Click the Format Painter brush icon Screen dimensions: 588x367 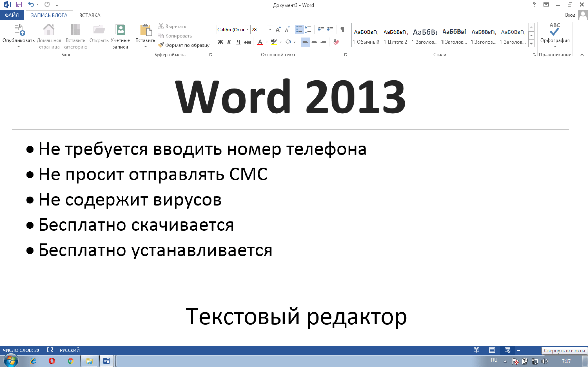161,45
